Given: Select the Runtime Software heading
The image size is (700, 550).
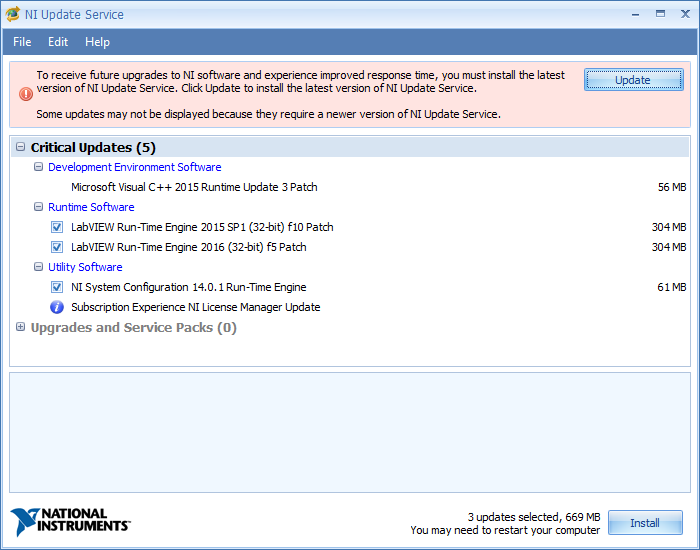Looking at the screenshot, I should pyautogui.click(x=91, y=207).
